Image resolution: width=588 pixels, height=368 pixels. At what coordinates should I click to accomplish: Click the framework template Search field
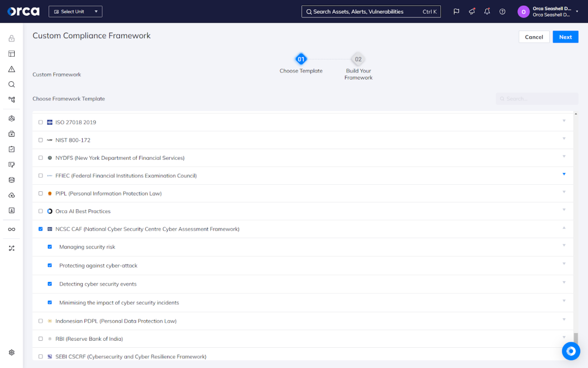537,99
